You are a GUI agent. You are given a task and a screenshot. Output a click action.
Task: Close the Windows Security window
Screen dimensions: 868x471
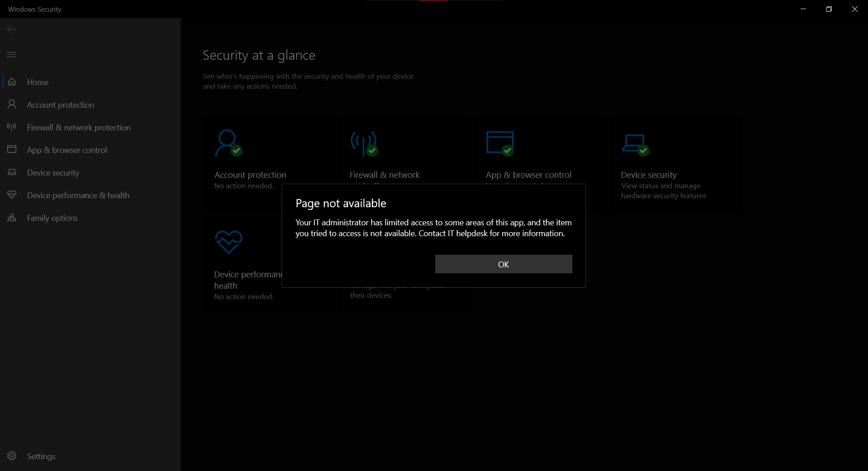click(x=855, y=9)
